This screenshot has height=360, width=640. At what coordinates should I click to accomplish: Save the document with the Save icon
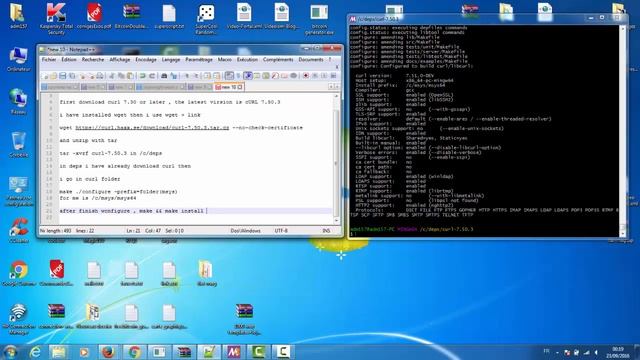click(x=62, y=76)
